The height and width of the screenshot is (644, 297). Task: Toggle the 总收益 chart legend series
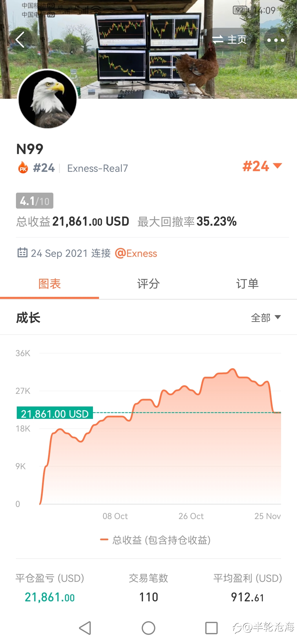coord(155,540)
